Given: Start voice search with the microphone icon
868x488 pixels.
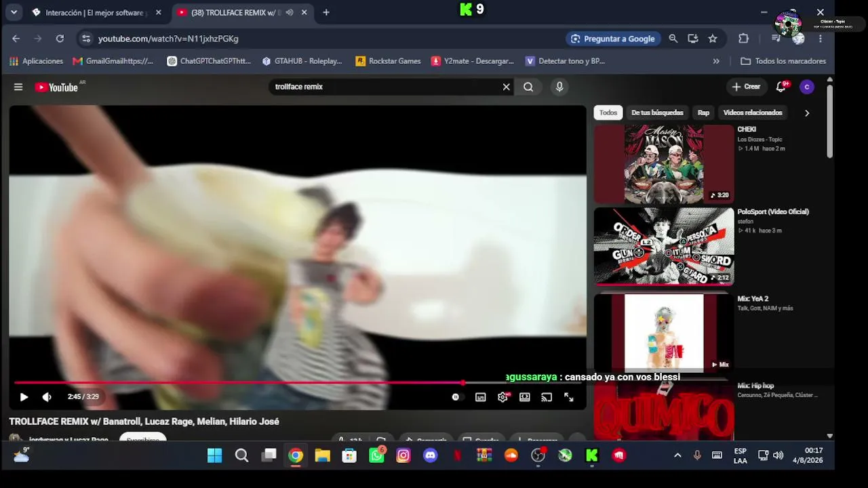Looking at the screenshot, I should (559, 87).
